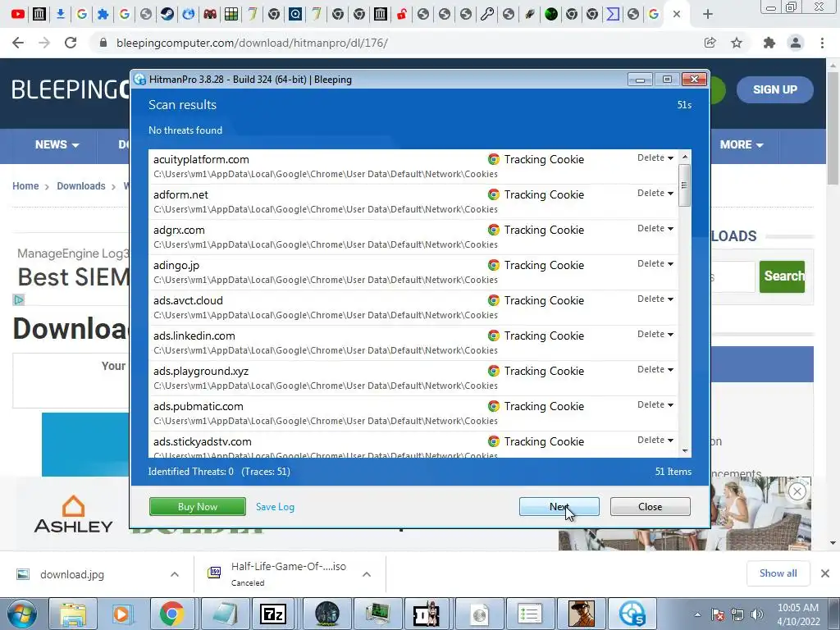
Task: Click green Search button on website
Action: point(782,276)
